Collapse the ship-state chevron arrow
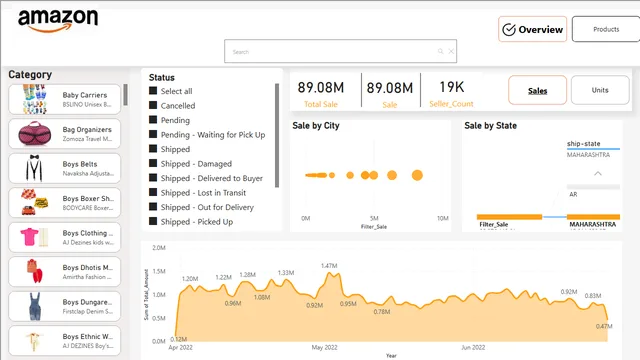Screen dimensions: 640x360 pos(598,174)
